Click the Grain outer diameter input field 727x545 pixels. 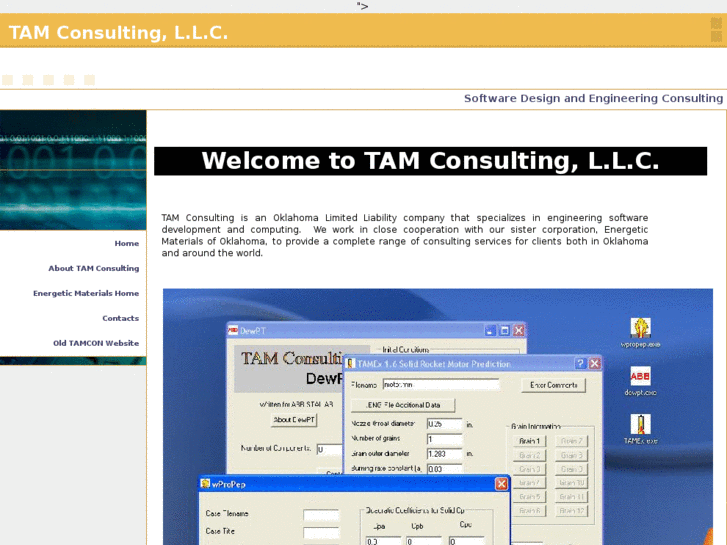point(445,454)
